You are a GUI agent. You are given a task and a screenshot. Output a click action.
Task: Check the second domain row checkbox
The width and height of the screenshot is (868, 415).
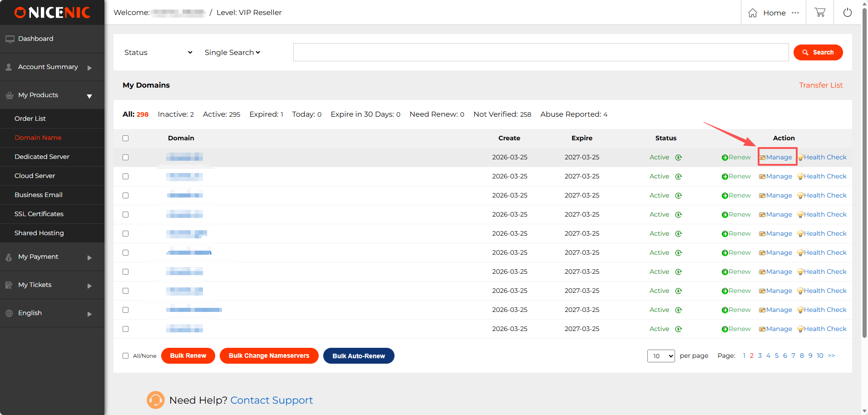click(x=126, y=177)
